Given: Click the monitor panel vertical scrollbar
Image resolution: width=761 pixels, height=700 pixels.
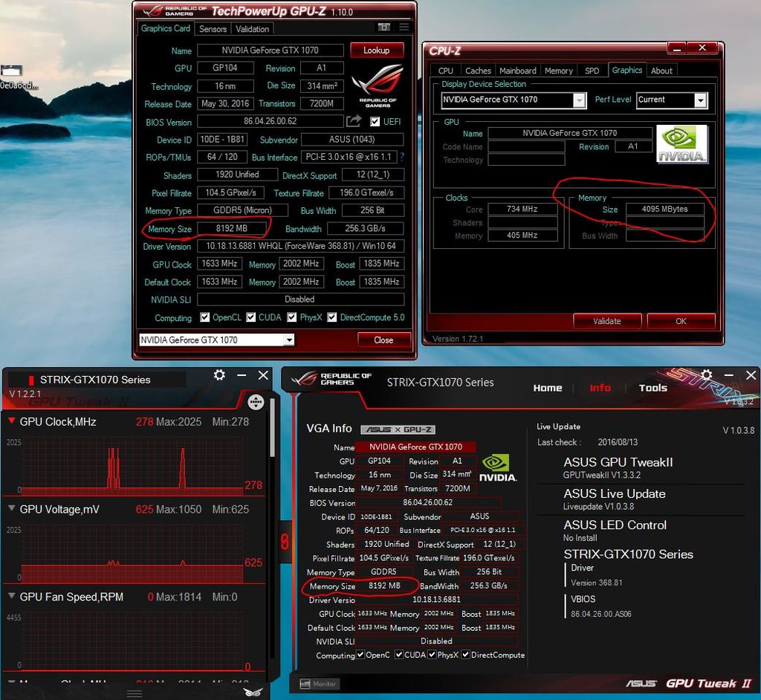Looking at the screenshot, I should (x=272, y=428).
